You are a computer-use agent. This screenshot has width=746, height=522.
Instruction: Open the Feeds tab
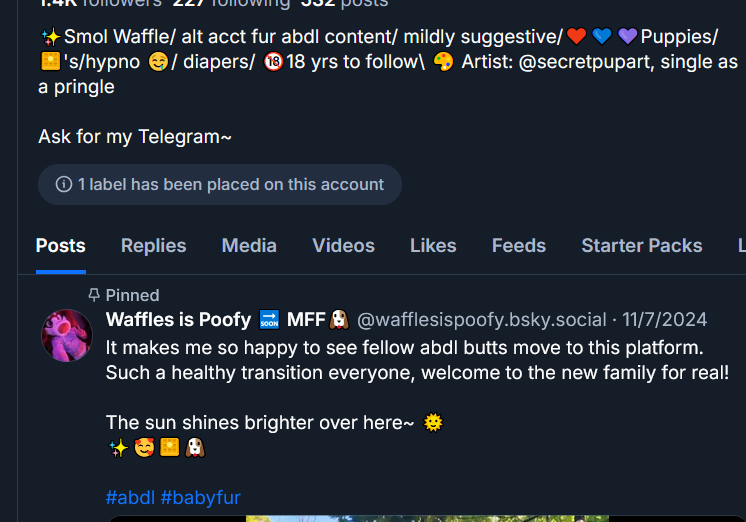[518, 246]
